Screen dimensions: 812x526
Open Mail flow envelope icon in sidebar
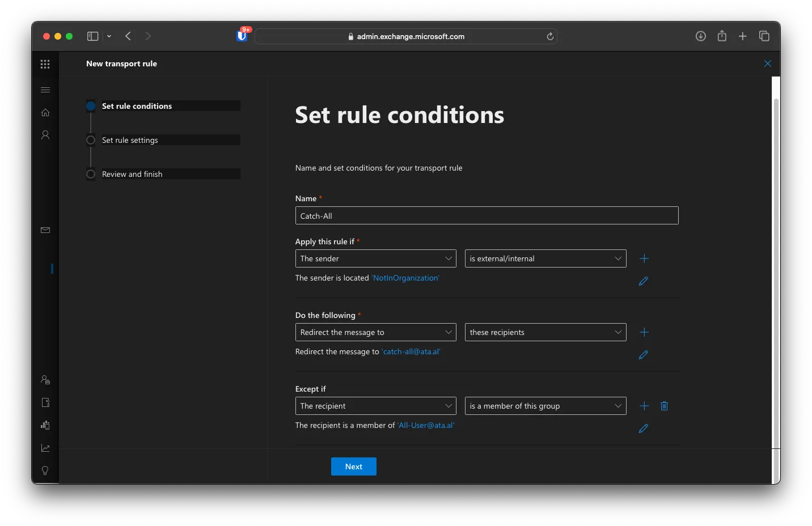click(x=45, y=230)
